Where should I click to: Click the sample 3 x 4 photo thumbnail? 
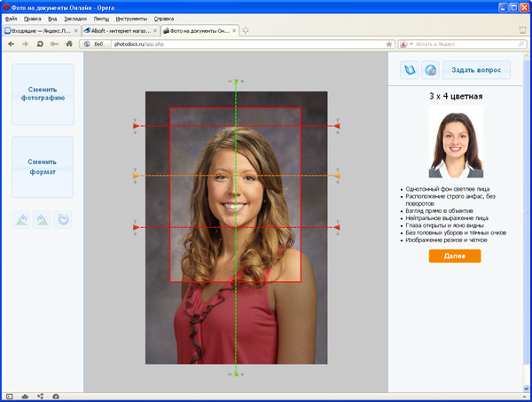[x=456, y=142]
